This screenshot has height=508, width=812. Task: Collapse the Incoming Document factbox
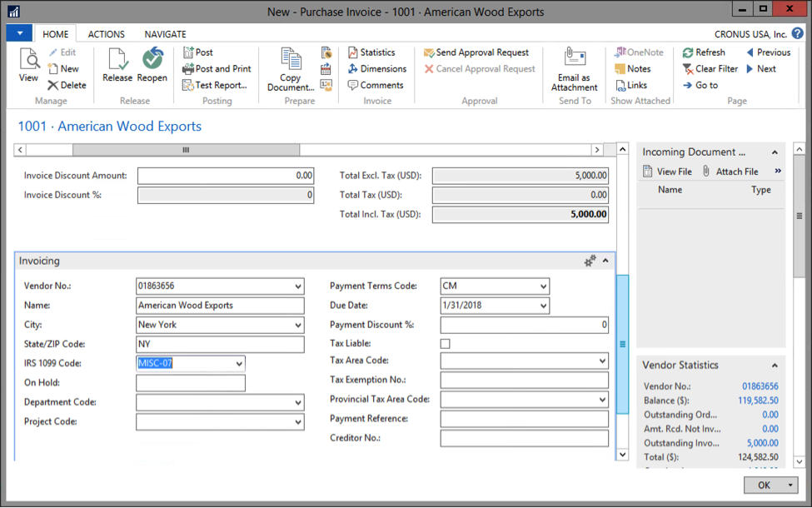coord(775,152)
